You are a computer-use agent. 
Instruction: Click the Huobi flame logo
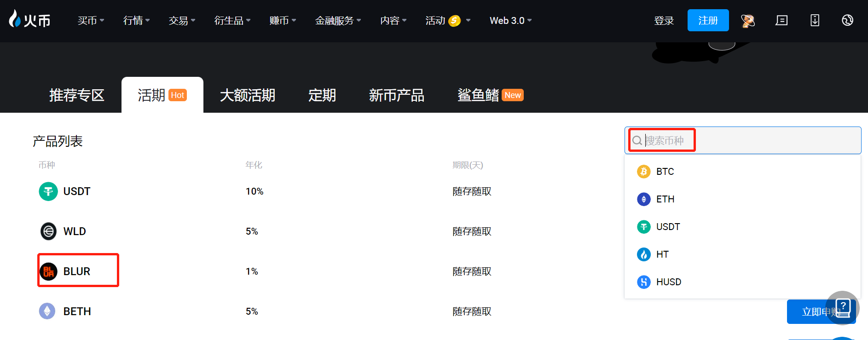pyautogui.click(x=29, y=19)
